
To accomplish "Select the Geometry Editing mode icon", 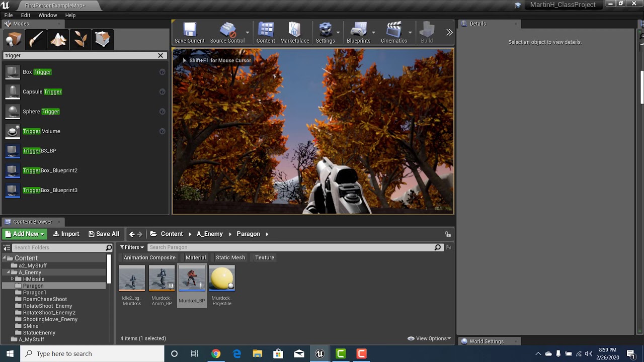I will [103, 40].
